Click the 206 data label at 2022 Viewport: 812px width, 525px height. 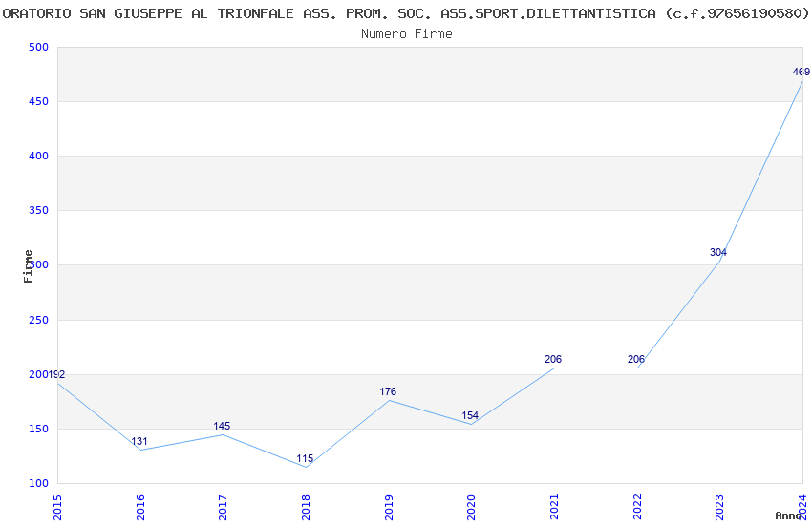[636, 359]
